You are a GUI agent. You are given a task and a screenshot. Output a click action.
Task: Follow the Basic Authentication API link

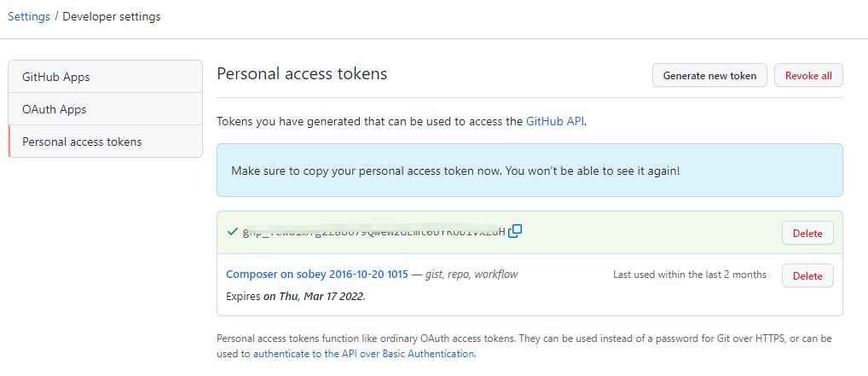pos(363,353)
